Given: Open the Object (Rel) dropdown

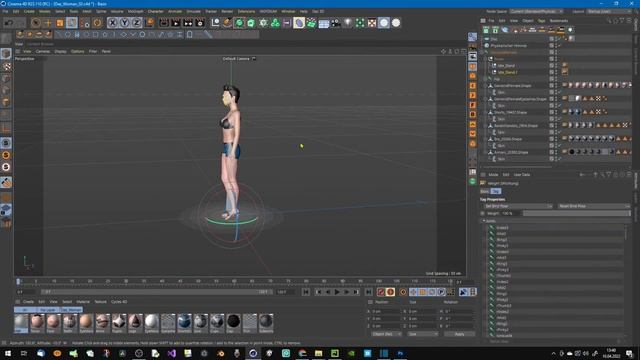Looking at the screenshot, I should [x=386, y=334].
